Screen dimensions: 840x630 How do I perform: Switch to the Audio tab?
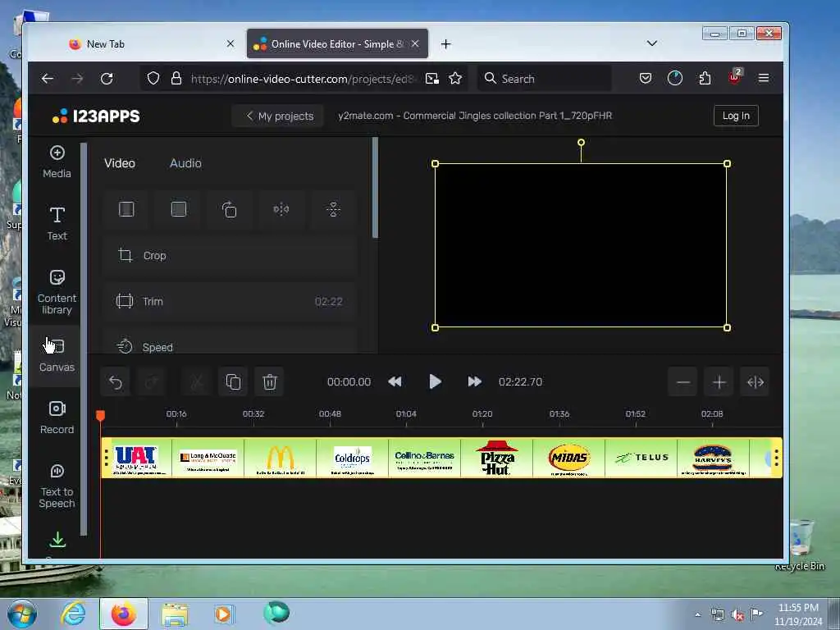[x=185, y=163]
